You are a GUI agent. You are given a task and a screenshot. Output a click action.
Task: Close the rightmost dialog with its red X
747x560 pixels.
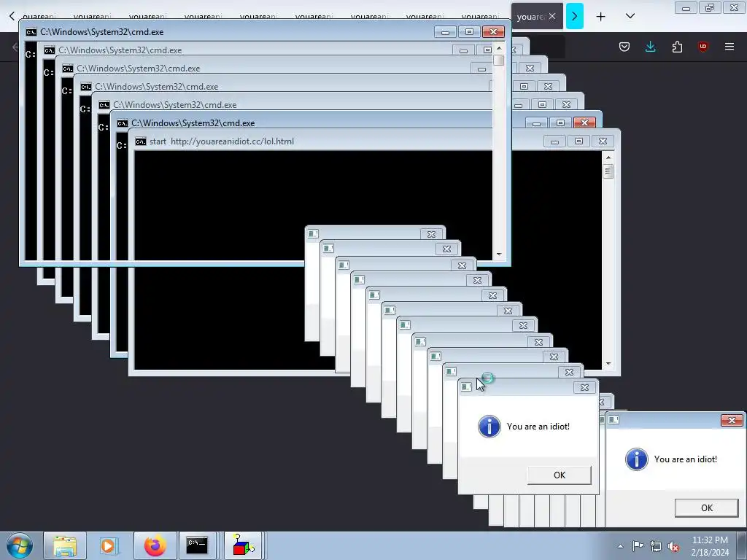coord(732,420)
